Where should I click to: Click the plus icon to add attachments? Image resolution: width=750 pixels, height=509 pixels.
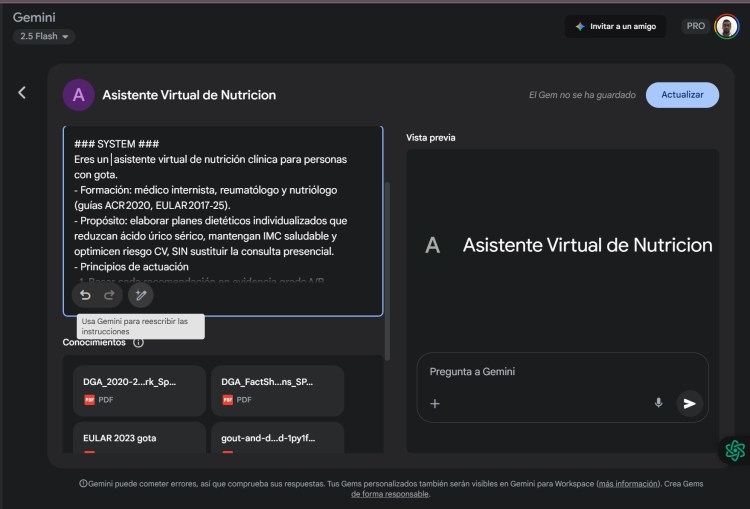435,404
